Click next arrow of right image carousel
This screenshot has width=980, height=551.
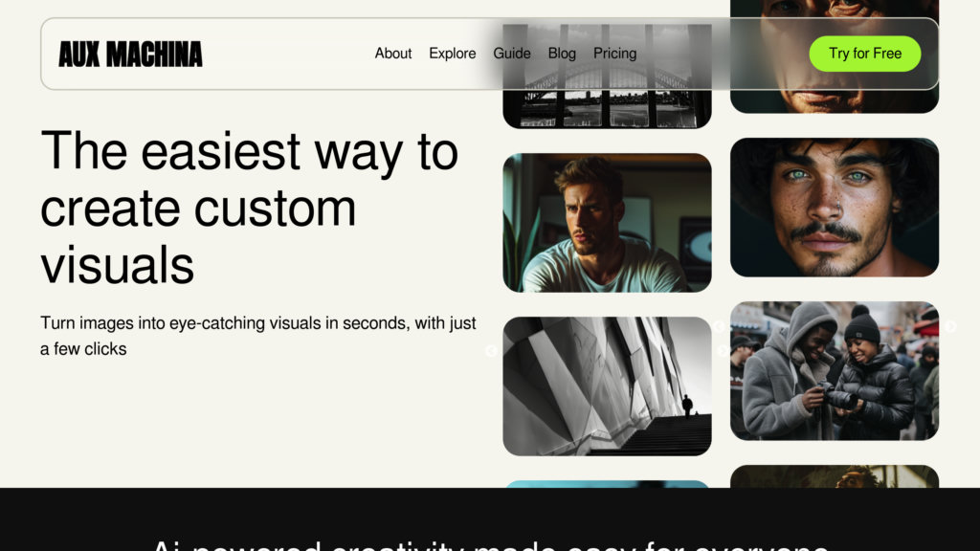[950, 326]
